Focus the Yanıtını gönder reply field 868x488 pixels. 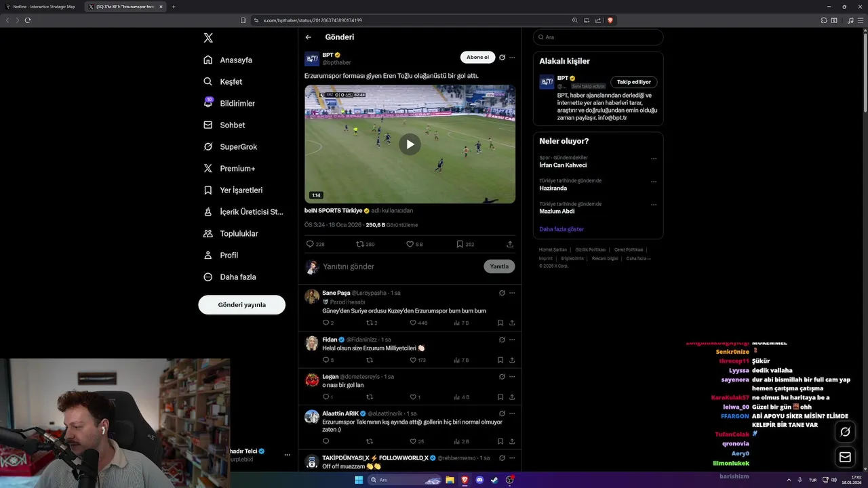(400, 266)
